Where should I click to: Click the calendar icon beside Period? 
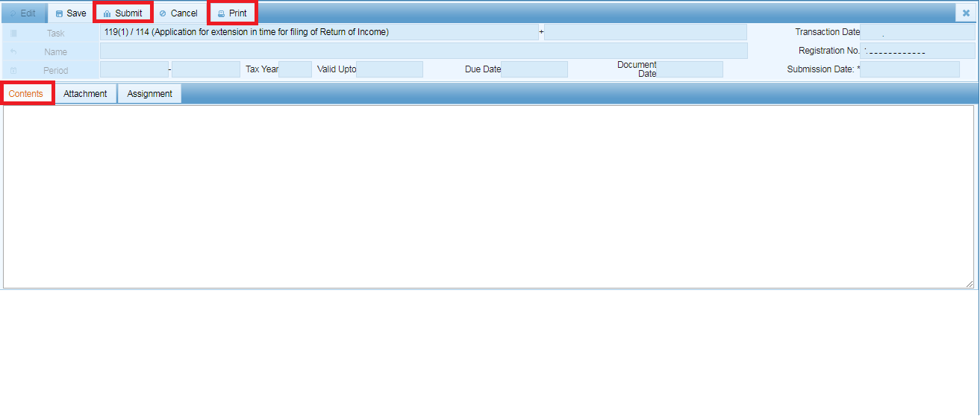pos(13,71)
